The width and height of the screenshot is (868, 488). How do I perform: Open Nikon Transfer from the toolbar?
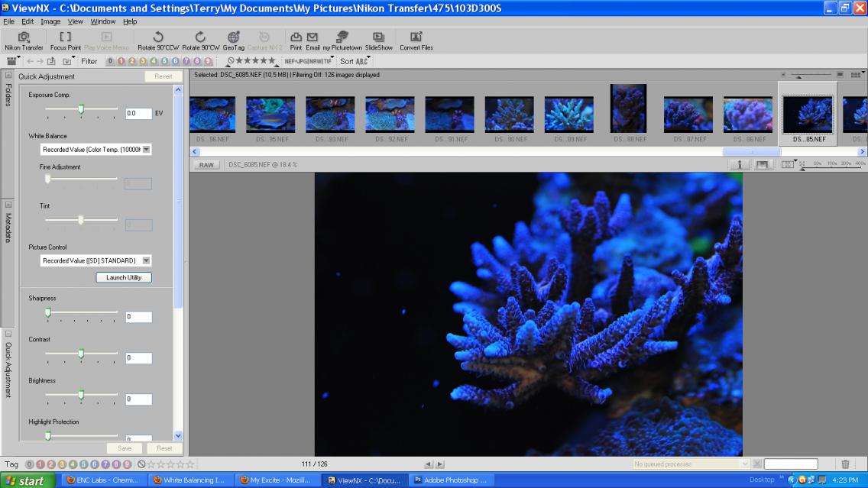(24, 41)
